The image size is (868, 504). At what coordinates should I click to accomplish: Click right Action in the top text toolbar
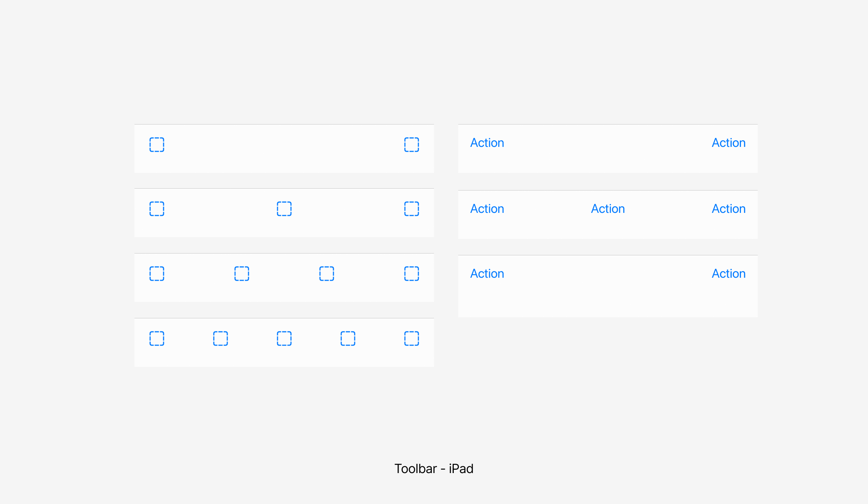pos(729,143)
